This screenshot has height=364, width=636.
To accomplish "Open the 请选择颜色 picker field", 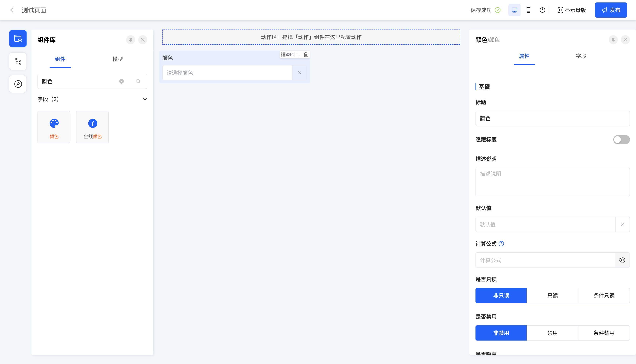I will [x=227, y=73].
